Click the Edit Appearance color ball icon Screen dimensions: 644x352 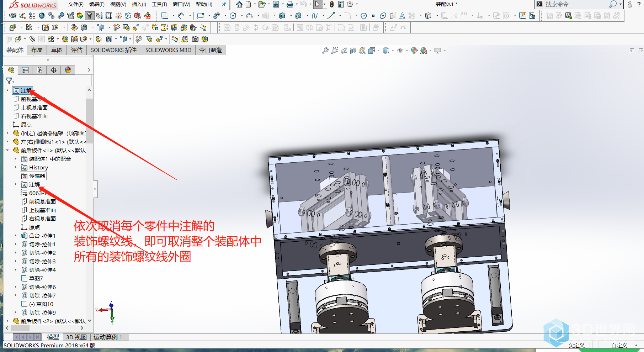[414, 51]
